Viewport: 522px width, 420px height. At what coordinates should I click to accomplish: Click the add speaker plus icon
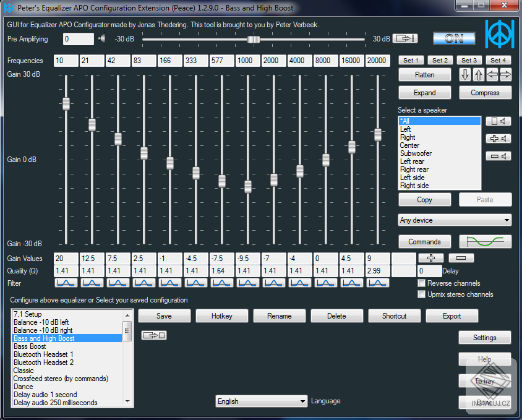tap(498, 139)
